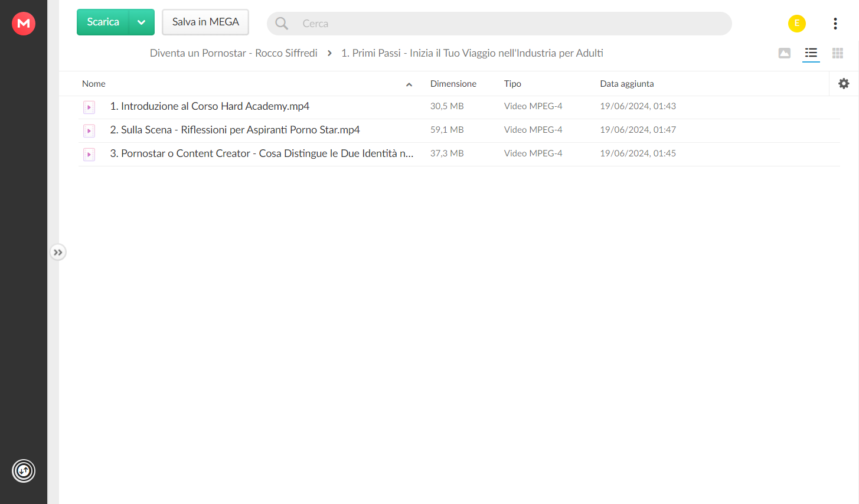Expand the left sidebar panel arrows
The height and width of the screenshot is (504, 859).
tap(58, 253)
